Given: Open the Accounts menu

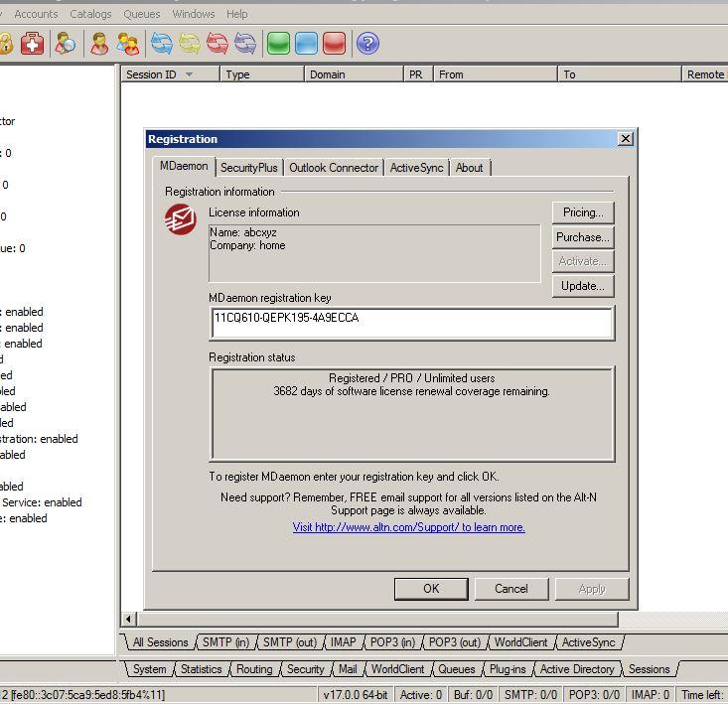Looking at the screenshot, I should click(36, 14).
